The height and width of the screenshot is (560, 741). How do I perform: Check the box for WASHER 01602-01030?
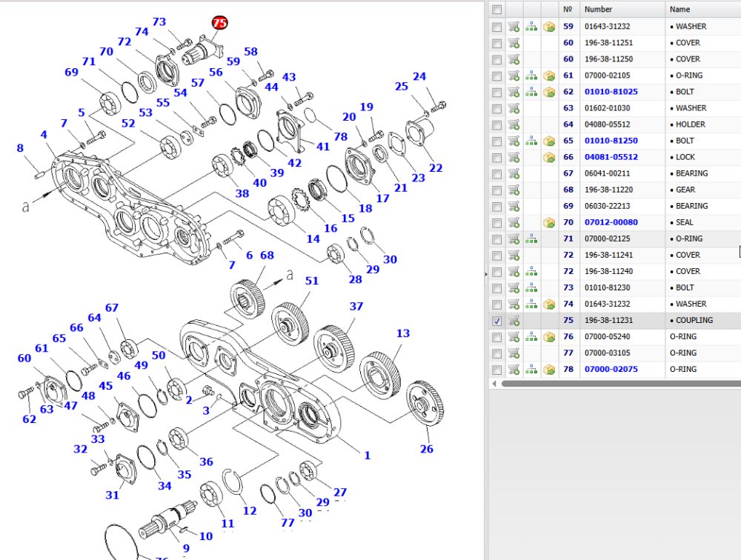496,109
